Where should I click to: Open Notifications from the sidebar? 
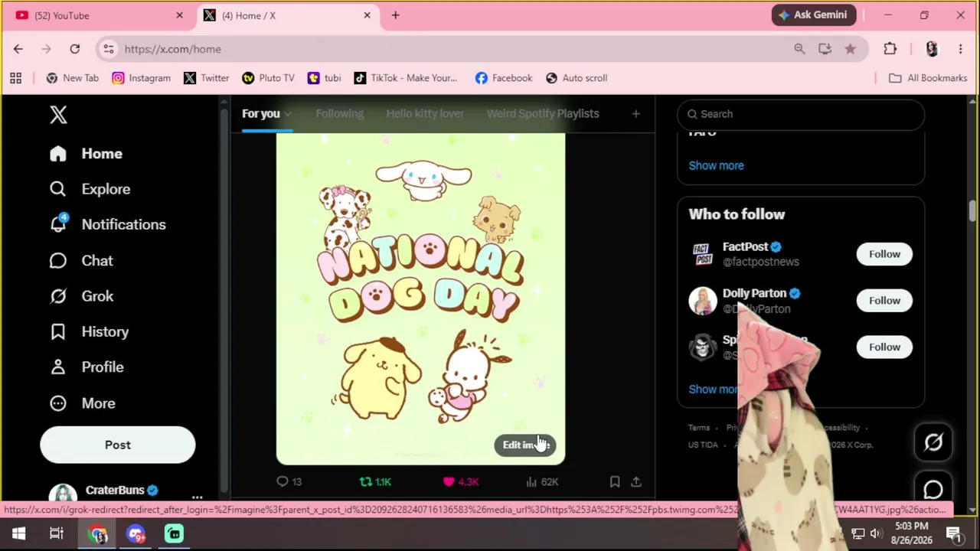tap(107, 224)
